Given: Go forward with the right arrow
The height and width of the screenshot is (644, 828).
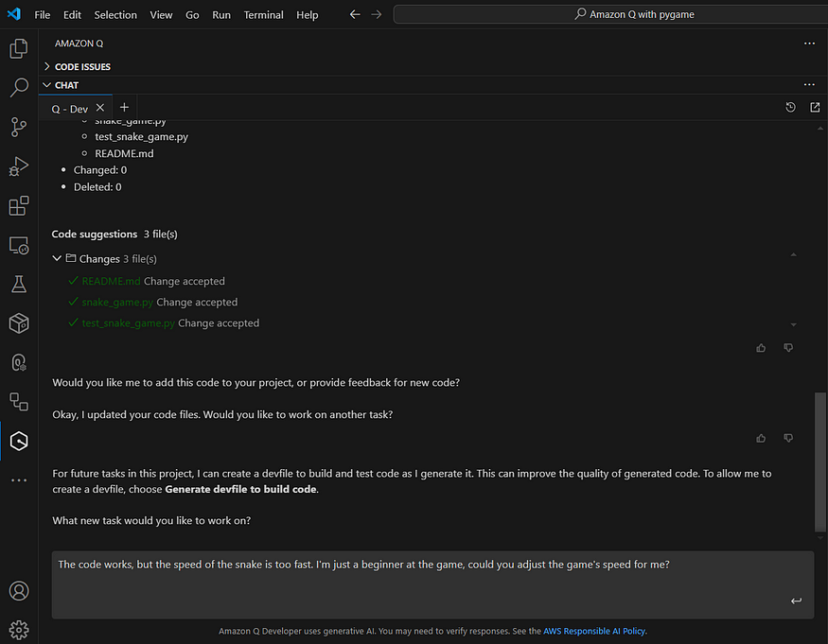Looking at the screenshot, I should click(x=376, y=14).
